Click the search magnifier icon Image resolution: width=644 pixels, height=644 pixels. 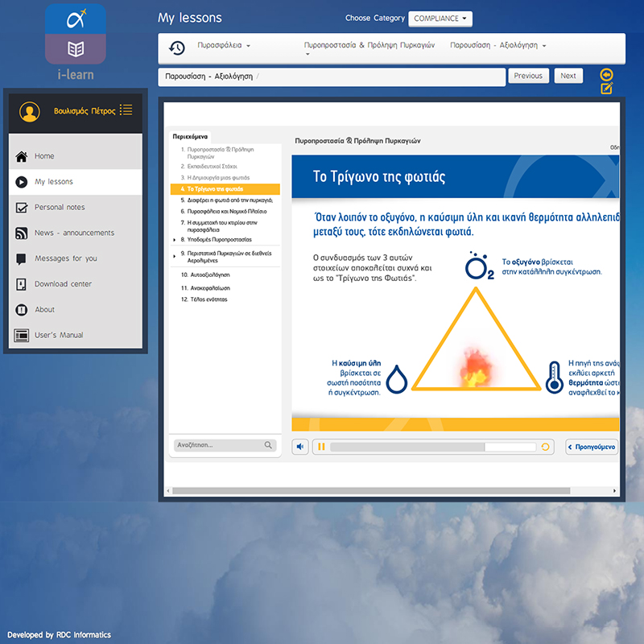click(x=269, y=445)
